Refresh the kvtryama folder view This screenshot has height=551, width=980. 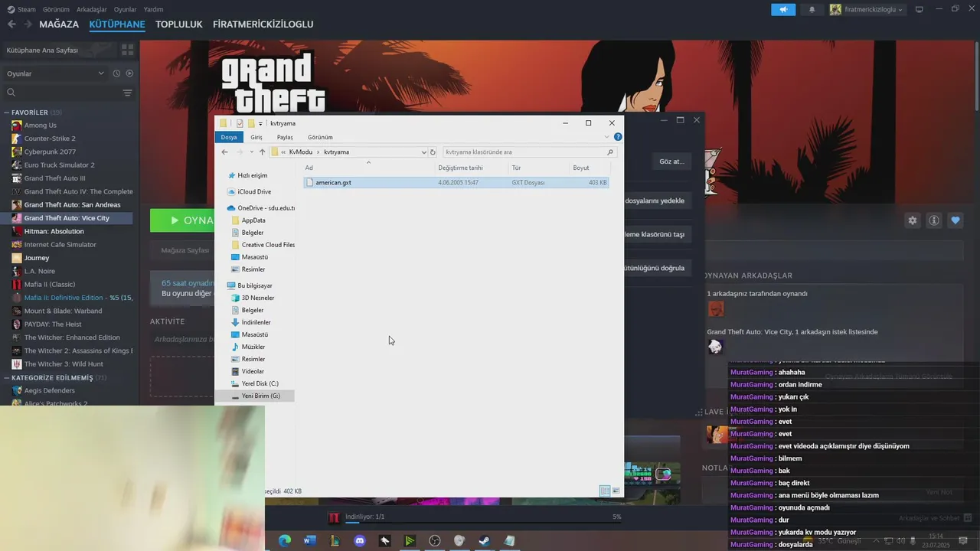click(433, 152)
